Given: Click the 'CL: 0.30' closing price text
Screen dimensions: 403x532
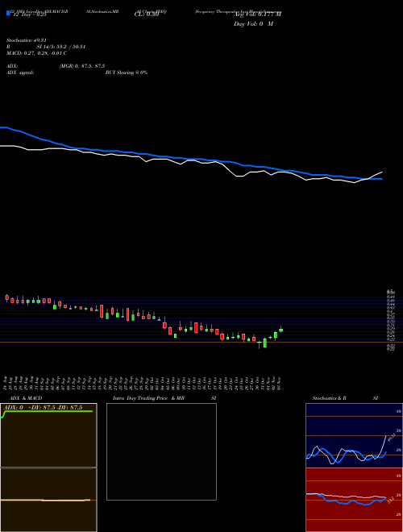Looking at the screenshot, I should click(147, 15).
